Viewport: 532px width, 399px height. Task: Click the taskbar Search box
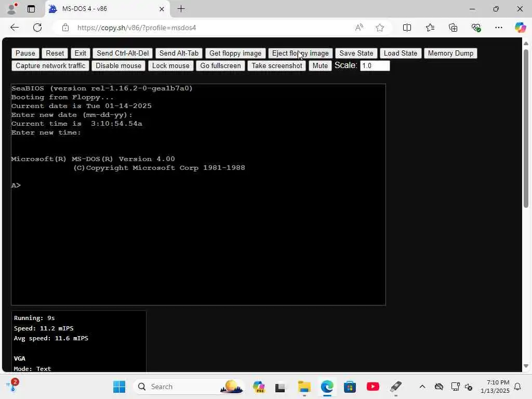tap(189, 387)
